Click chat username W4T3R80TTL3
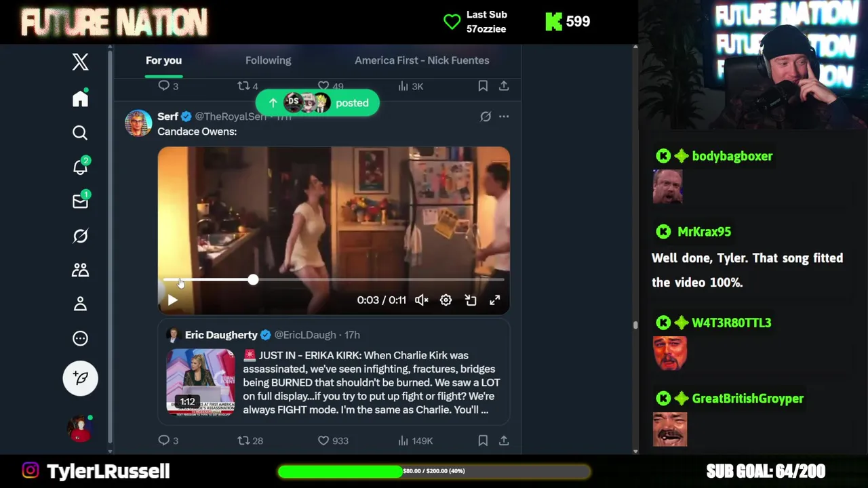Screen dimensions: 868x488 731,323
